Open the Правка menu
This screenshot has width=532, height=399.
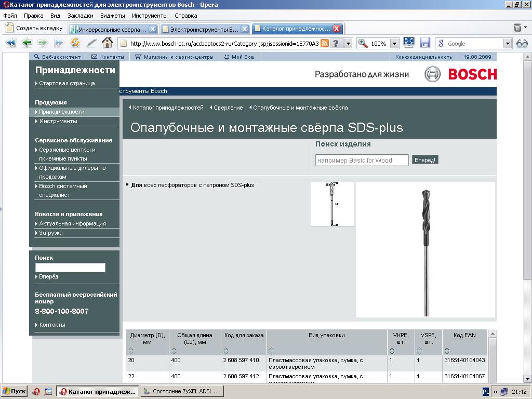[x=34, y=16]
